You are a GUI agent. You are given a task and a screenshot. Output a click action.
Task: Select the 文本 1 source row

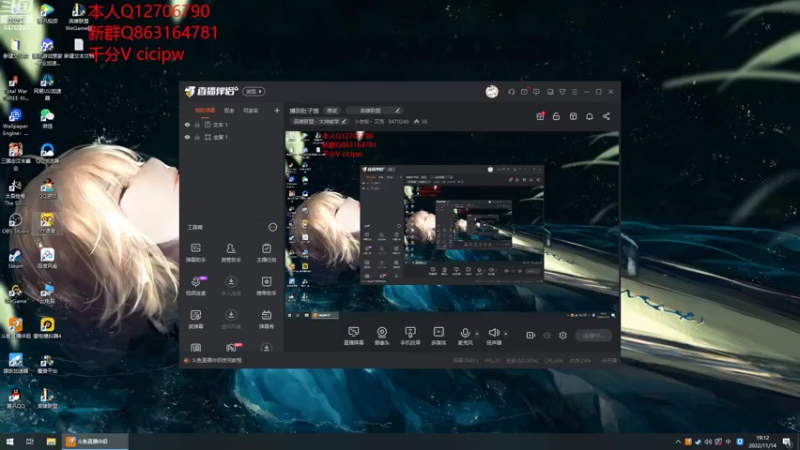[x=232, y=124]
